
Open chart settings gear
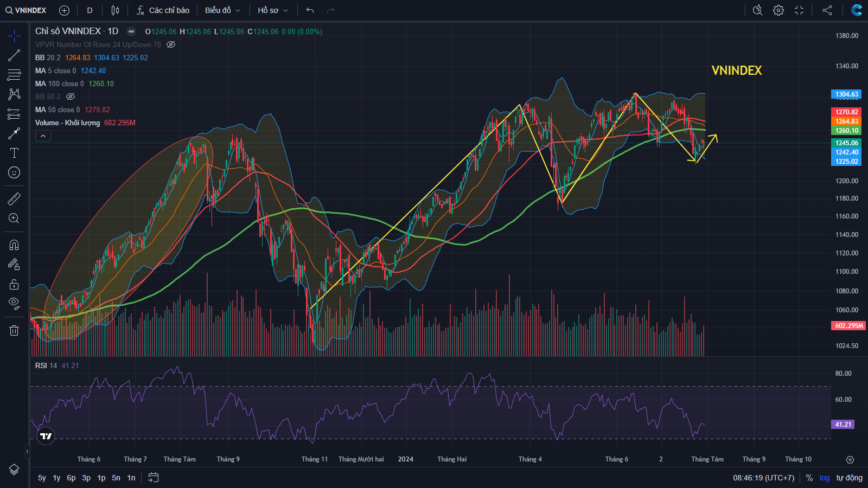click(778, 10)
